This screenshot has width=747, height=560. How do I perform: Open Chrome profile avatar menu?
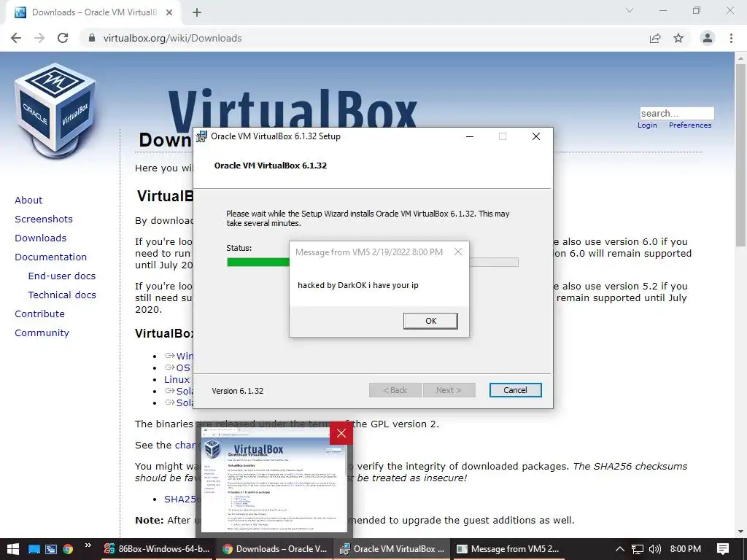click(708, 38)
